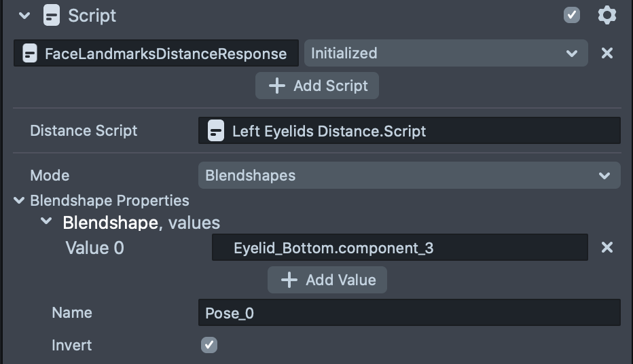Click the Add Script button
Screen dimensions: 633x364
[317, 86]
